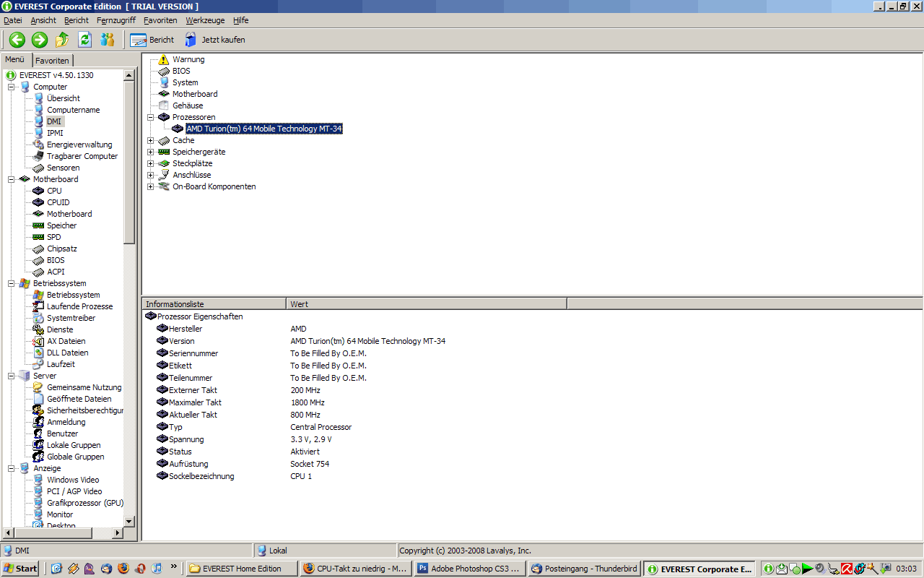The width and height of the screenshot is (924, 578).
Task: Click the SPD module icon
Action: pos(38,237)
